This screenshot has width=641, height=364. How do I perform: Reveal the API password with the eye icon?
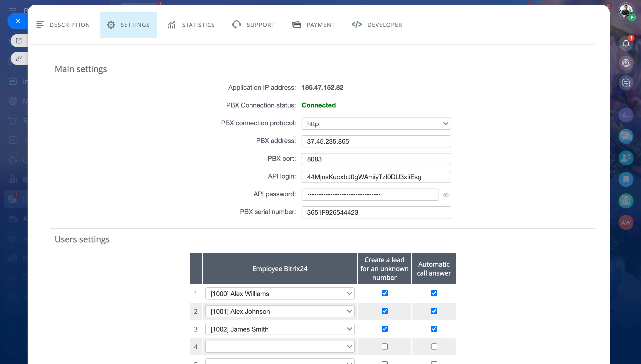pyautogui.click(x=446, y=195)
